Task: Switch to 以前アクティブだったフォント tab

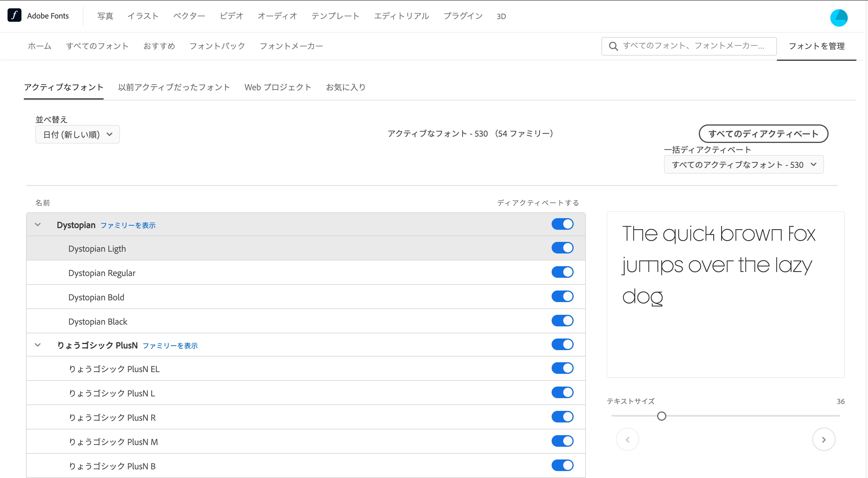Action: point(174,87)
